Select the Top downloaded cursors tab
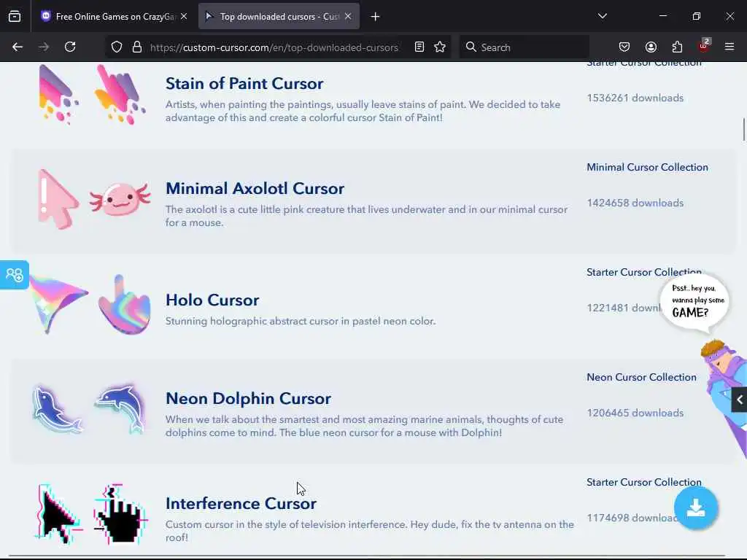 [279, 16]
